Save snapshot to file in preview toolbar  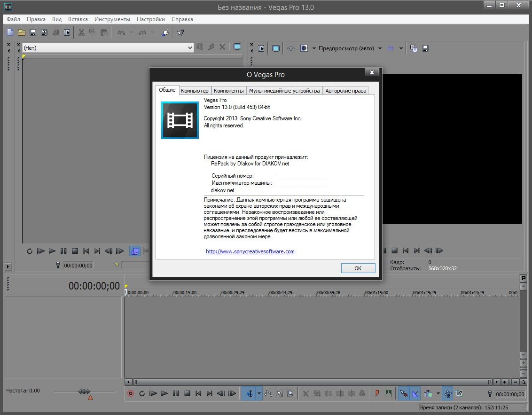425,48
